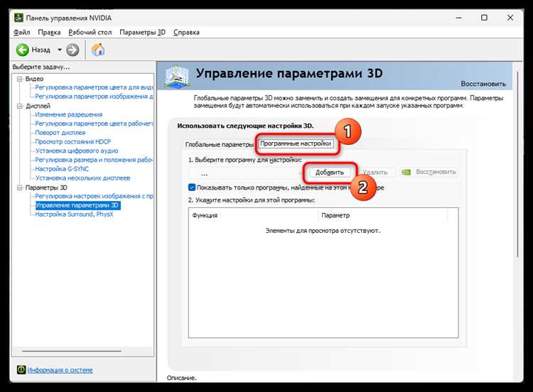Select Регулировка параметров цвета для видео

[94, 87]
